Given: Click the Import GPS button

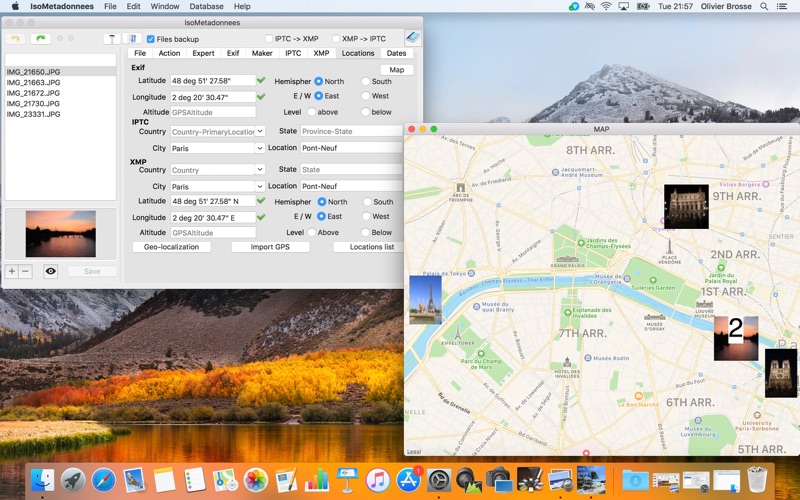Looking at the screenshot, I should coord(270,247).
